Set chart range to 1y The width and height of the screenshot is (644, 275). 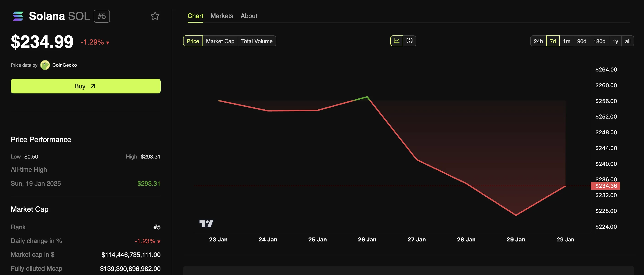pyautogui.click(x=615, y=41)
